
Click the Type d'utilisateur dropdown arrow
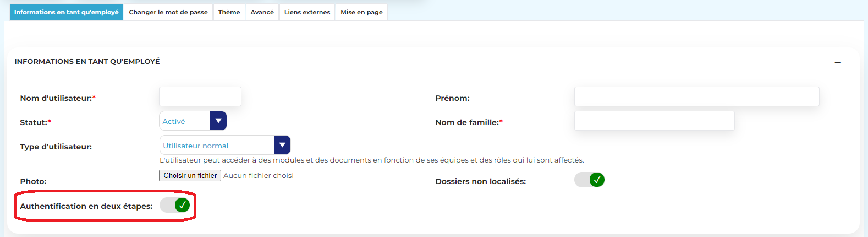tap(282, 146)
